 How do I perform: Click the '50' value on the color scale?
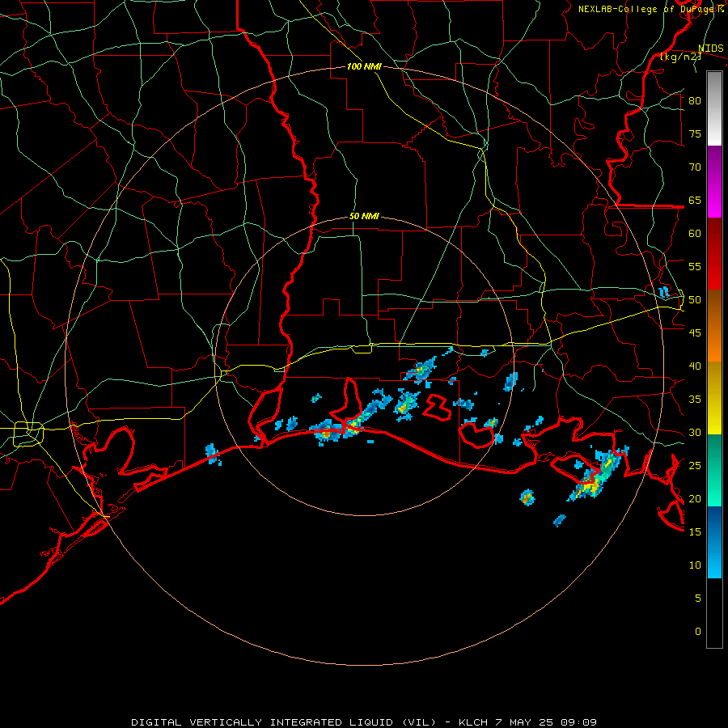(695, 300)
